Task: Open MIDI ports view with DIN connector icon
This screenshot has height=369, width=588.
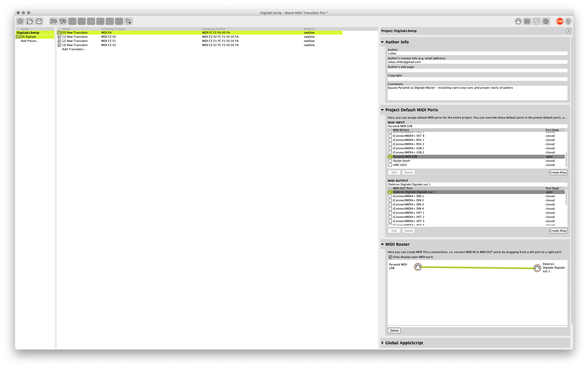Action: tap(518, 21)
